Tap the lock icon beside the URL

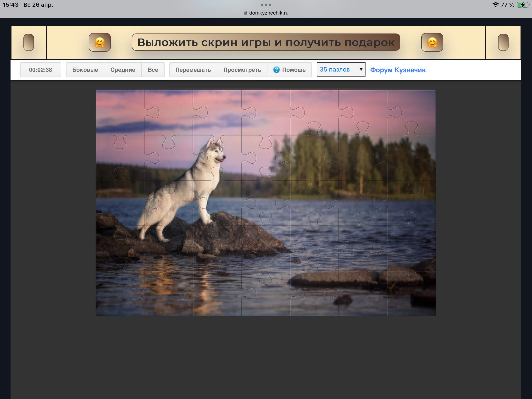click(x=245, y=13)
